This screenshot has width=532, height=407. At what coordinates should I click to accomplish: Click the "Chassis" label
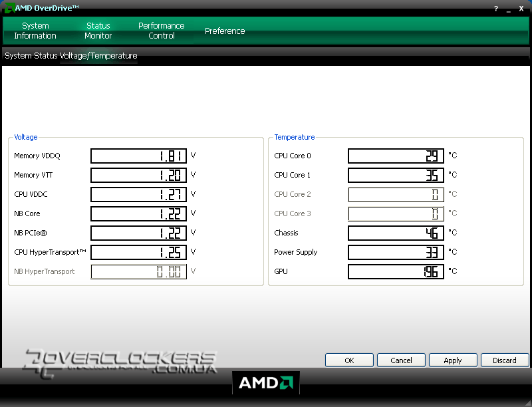pos(287,233)
